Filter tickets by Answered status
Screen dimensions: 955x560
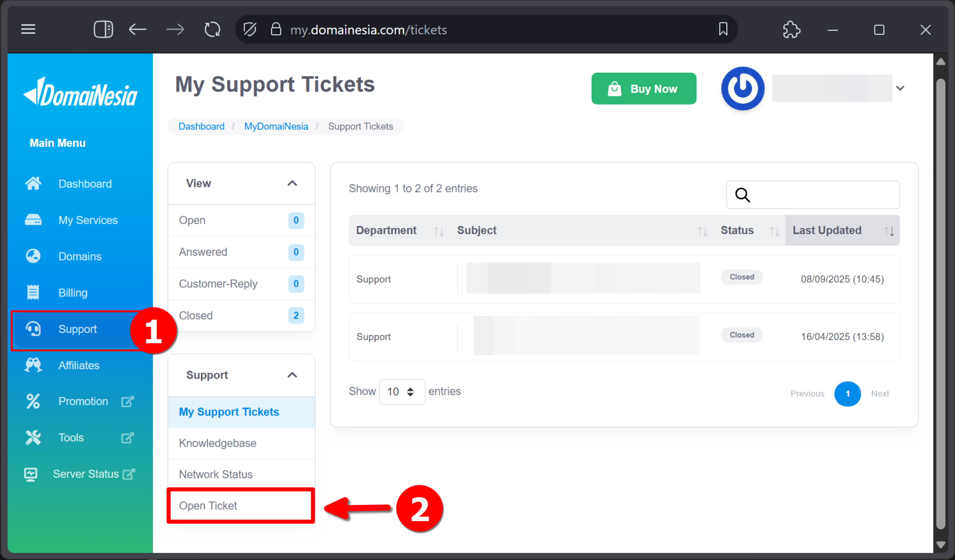[x=241, y=252]
